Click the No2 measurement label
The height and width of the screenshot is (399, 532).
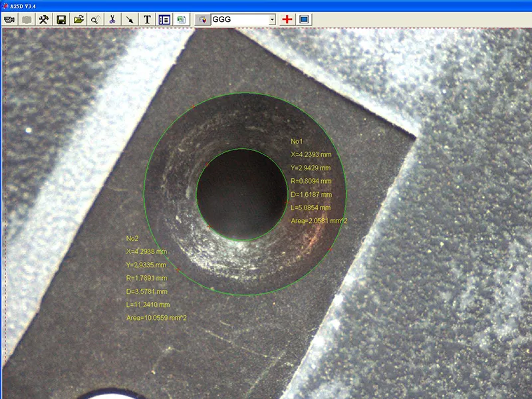point(132,238)
